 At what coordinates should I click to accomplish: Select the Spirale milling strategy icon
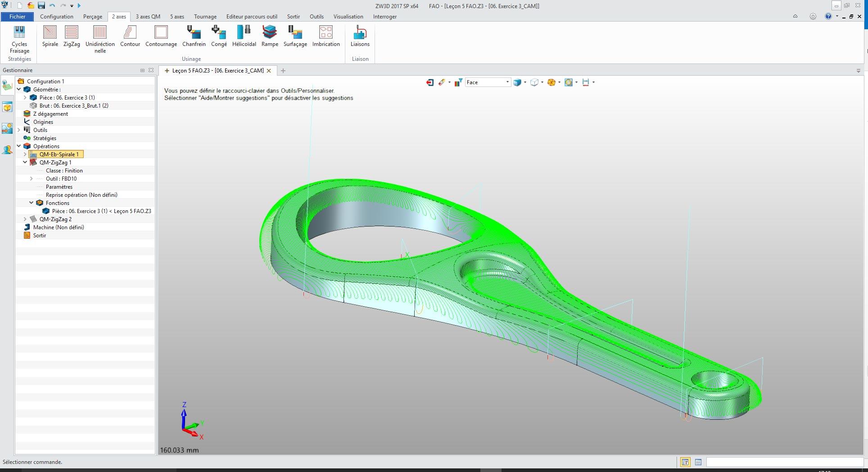point(50,36)
